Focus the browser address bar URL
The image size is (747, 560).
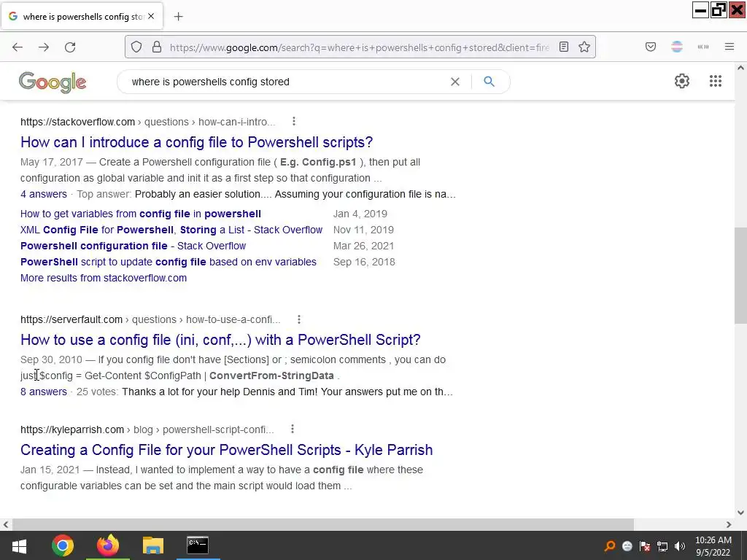click(x=360, y=47)
